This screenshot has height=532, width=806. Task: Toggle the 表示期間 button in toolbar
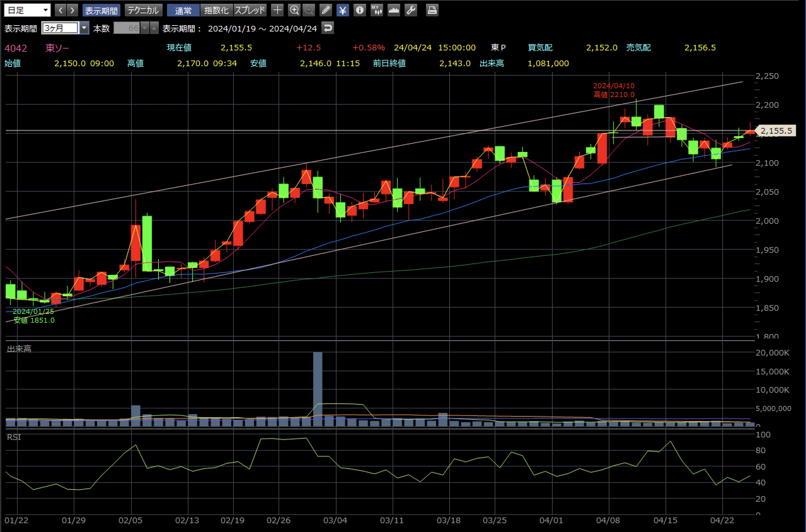101,10
